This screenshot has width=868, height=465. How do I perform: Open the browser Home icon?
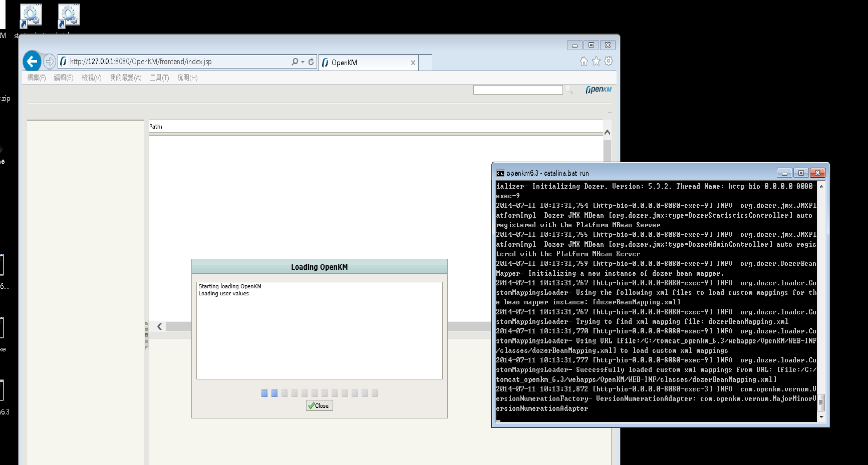[x=584, y=61]
